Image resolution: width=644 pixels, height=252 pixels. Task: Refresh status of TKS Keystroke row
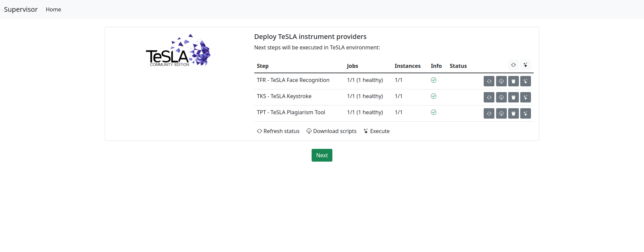[x=489, y=97]
